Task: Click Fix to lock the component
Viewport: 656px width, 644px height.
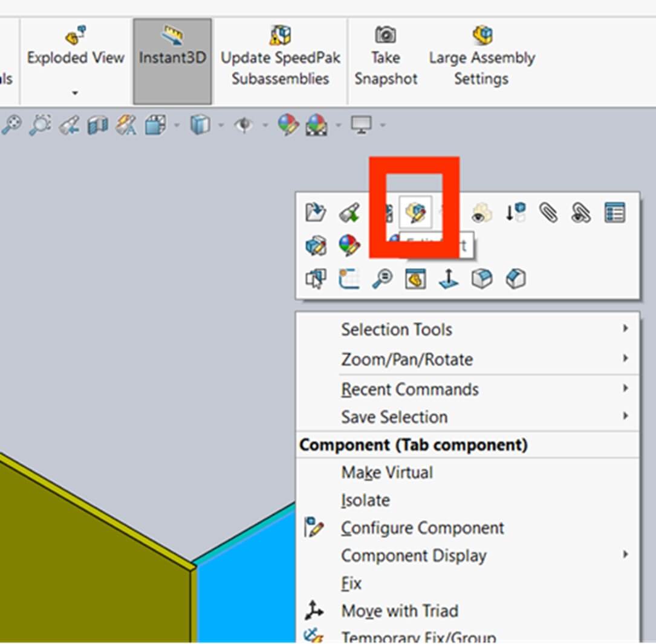Action: pyautogui.click(x=351, y=582)
